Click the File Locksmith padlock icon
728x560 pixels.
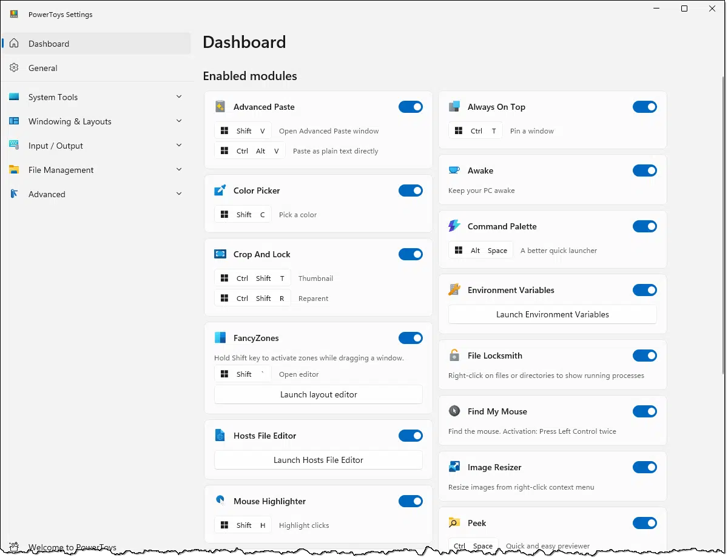click(454, 356)
